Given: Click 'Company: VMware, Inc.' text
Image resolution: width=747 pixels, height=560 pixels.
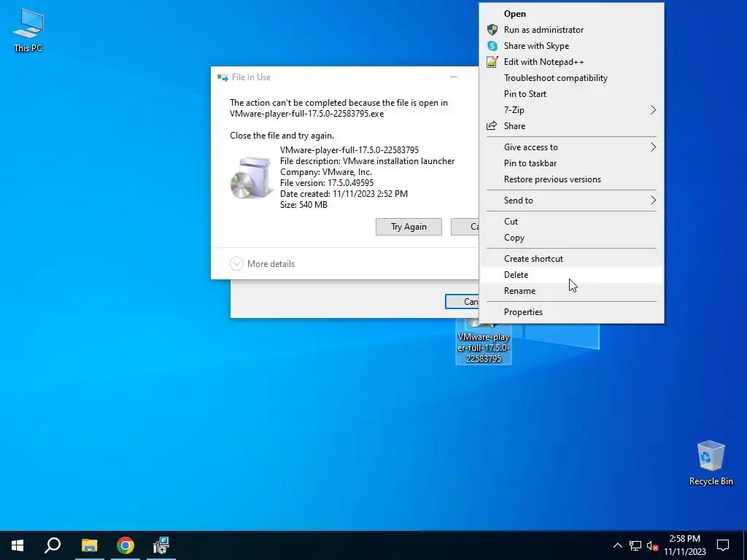Looking at the screenshot, I should tap(326, 172).
